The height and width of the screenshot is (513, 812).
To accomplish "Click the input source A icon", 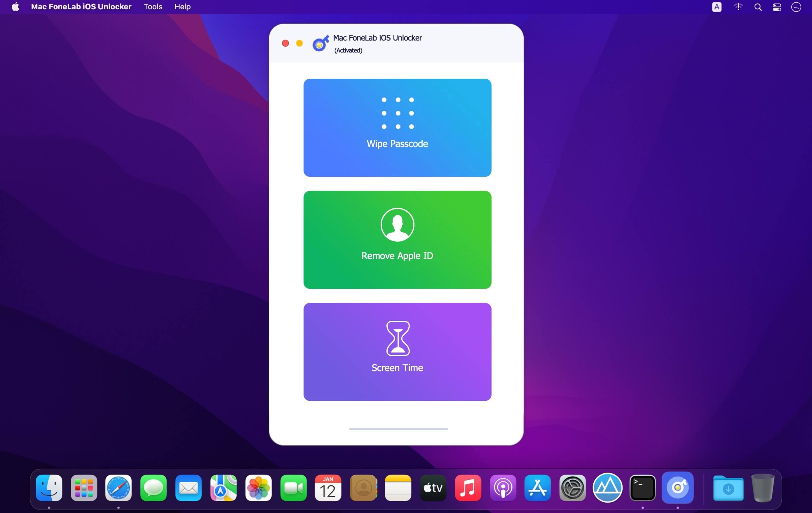I will (x=717, y=7).
